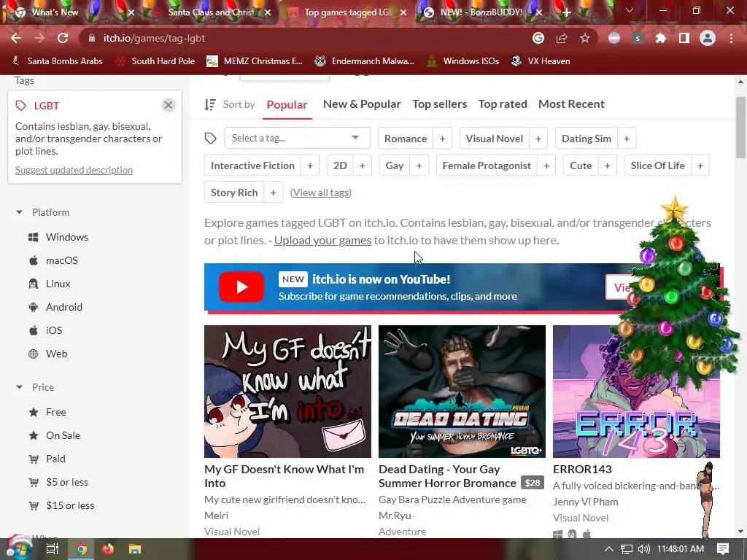Add Slice Of Life tag with plus
The image size is (747, 560).
[700, 166]
